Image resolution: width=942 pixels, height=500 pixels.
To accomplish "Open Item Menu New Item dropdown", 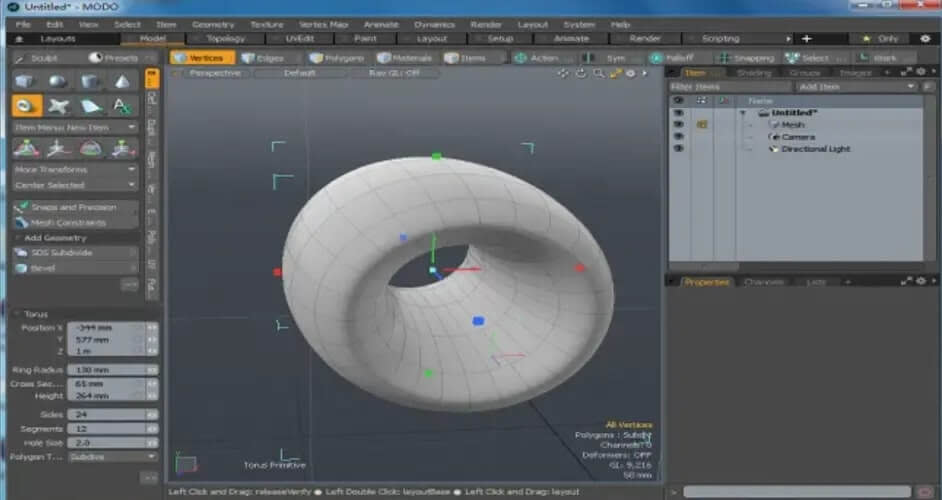I will click(x=75, y=127).
